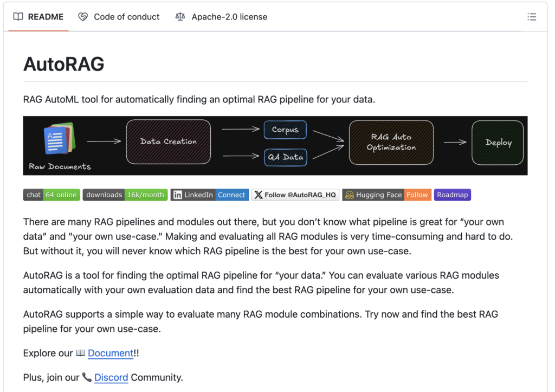The height and width of the screenshot is (392, 555).
Task: Click the AutoRAG pipeline diagram image
Action: [x=275, y=145]
